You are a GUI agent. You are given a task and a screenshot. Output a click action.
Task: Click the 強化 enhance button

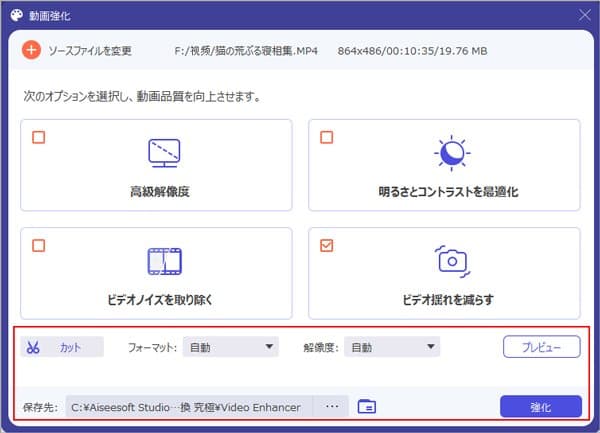point(541,407)
